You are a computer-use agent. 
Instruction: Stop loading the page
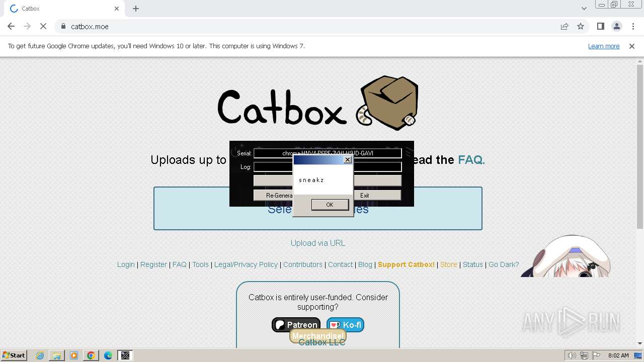tap(43, 26)
